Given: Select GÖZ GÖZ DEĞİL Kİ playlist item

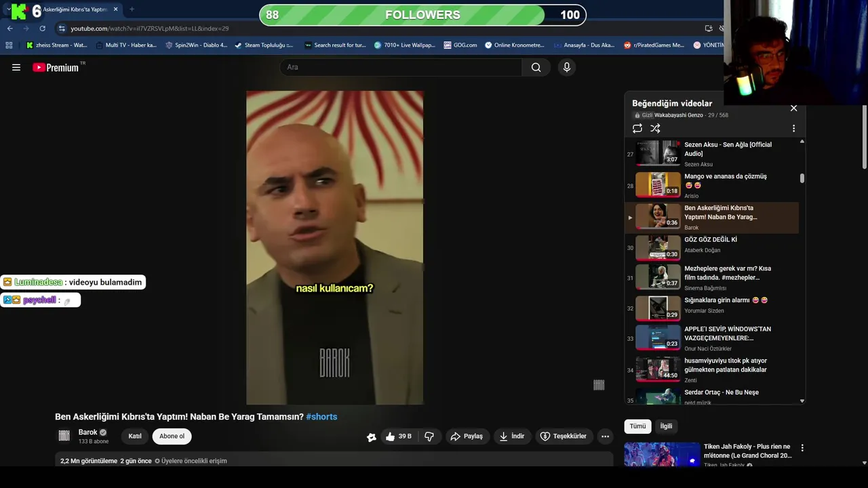Looking at the screenshot, I should (712, 248).
